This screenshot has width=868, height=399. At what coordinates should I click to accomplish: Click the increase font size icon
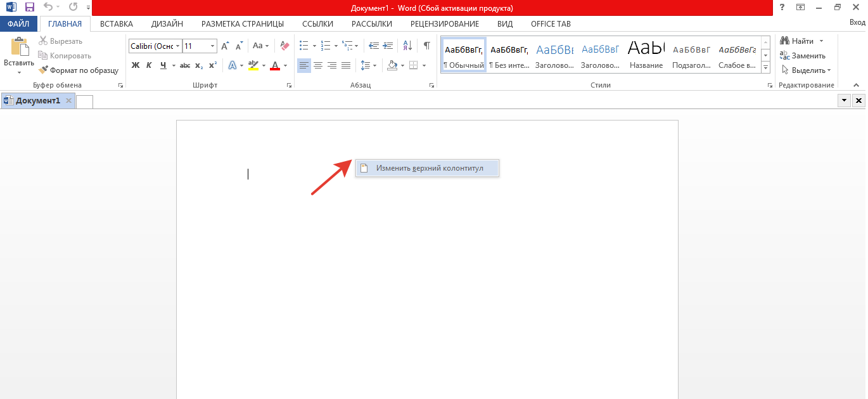[x=225, y=46]
